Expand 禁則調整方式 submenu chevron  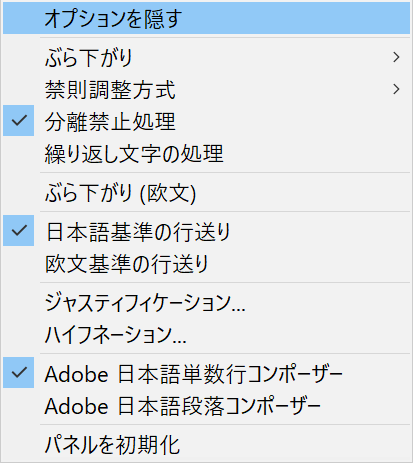click(396, 89)
